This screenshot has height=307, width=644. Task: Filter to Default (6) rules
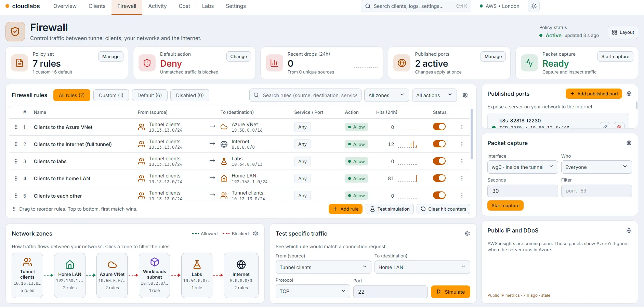pos(149,95)
